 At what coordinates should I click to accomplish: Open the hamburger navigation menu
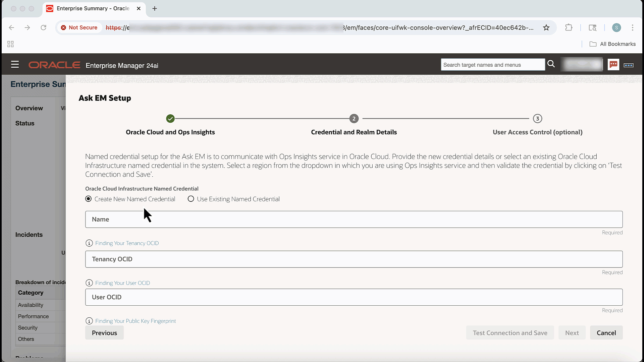(x=15, y=64)
